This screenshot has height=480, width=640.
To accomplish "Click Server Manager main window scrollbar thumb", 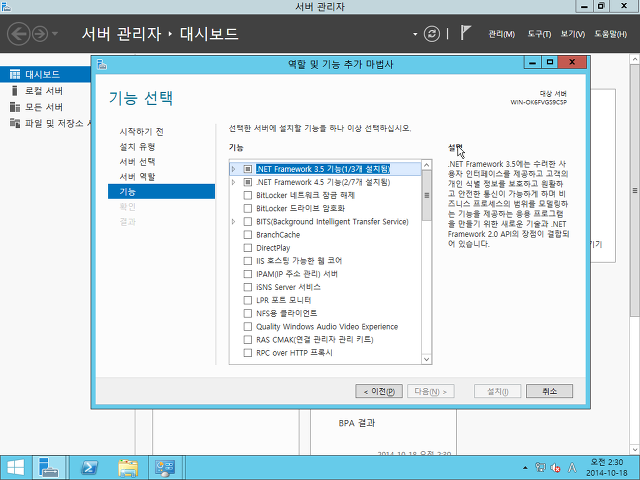I will click(x=635, y=190).
